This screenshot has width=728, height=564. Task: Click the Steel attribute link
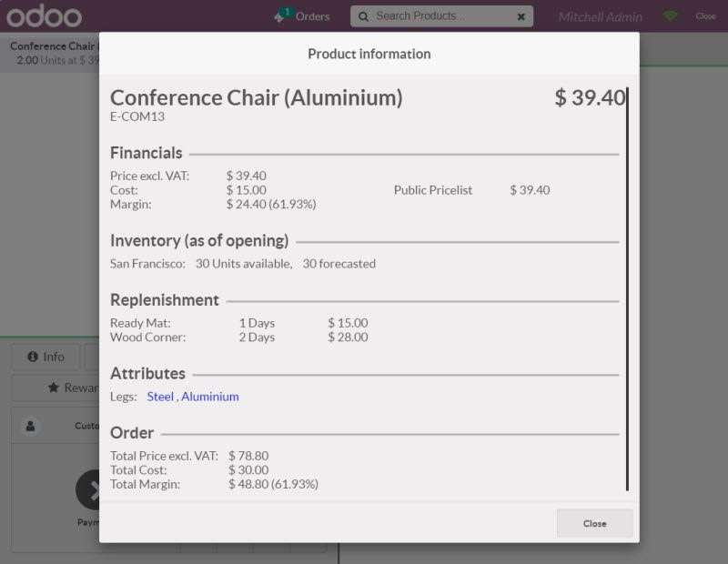[159, 397]
